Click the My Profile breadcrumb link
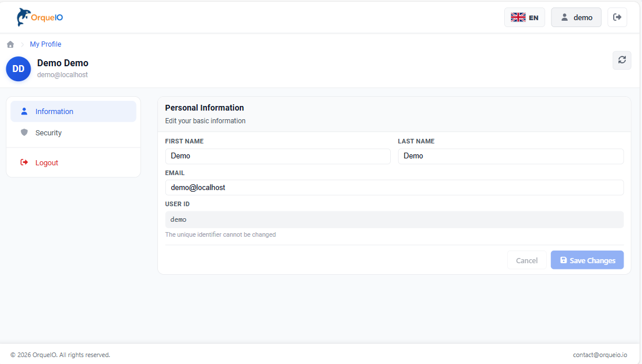 click(x=46, y=44)
